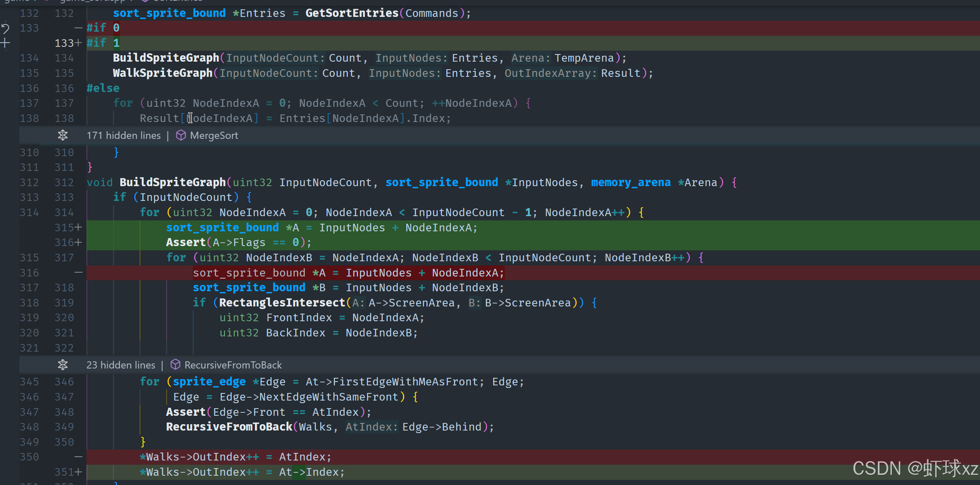Click the cube symbol icon before MergeSort
The image size is (980, 485).
(181, 135)
